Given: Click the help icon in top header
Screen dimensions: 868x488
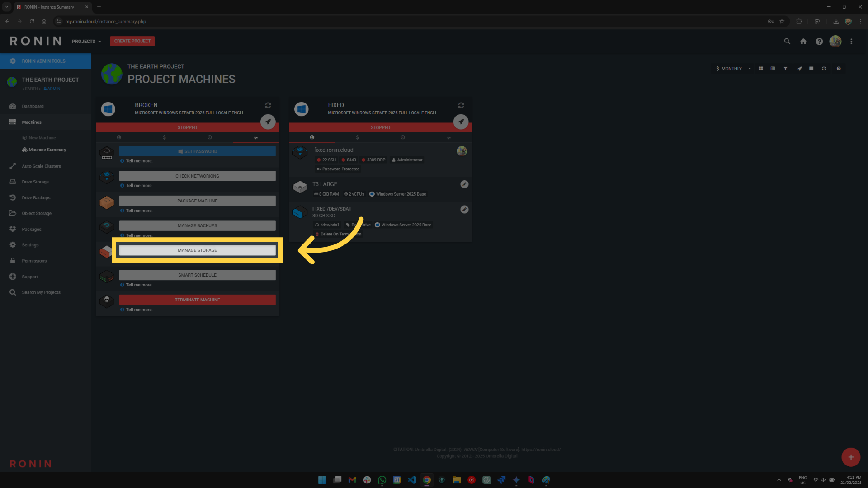Looking at the screenshot, I should pyautogui.click(x=819, y=41).
